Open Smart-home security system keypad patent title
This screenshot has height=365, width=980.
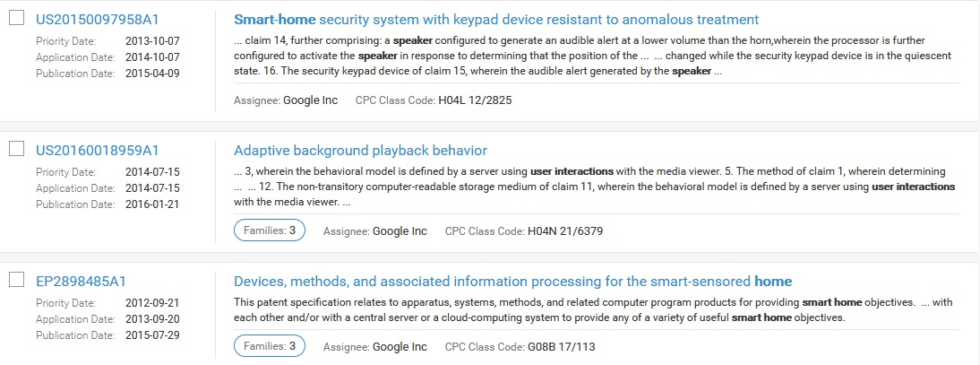click(496, 20)
